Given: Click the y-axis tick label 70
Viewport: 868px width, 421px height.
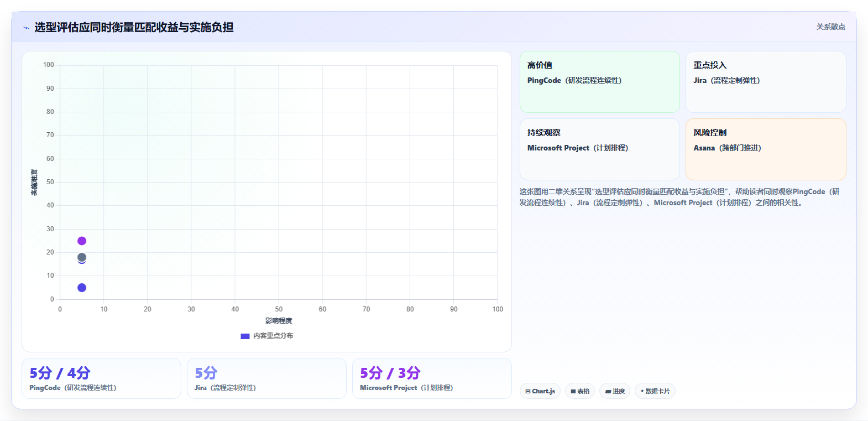Looking at the screenshot, I should click(50, 135).
